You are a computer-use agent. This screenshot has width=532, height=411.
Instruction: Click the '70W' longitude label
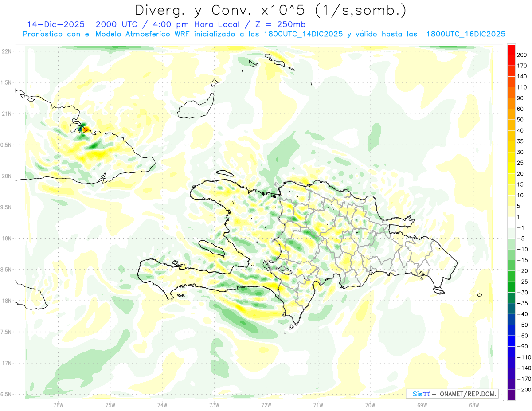(x=370, y=405)
